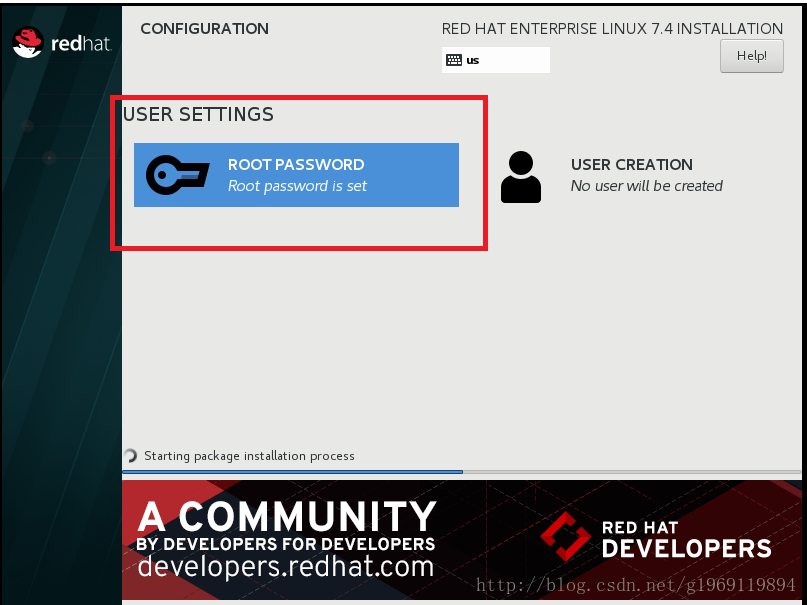Viewport: 807px width, 605px height.
Task: Click the 'RED HAT ENTERPRISE LINUX 7.4 INSTALLATION' title
Action: coord(612,29)
